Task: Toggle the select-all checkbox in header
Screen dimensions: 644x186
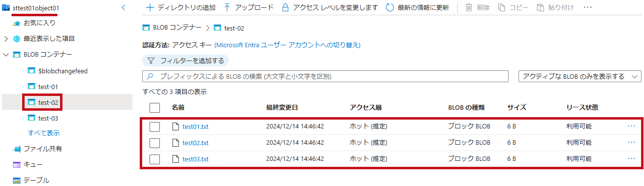Action: pos(154,108)
